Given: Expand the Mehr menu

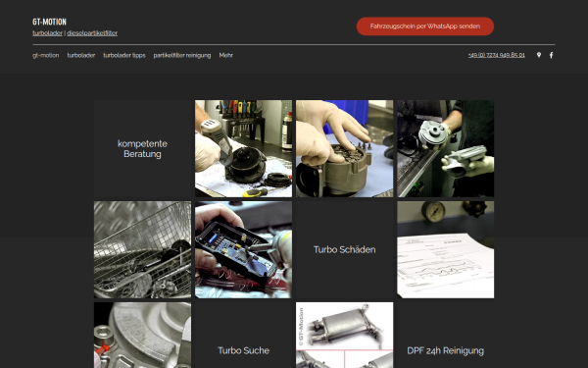Looking at the screenshot, I should click(226, 55).
